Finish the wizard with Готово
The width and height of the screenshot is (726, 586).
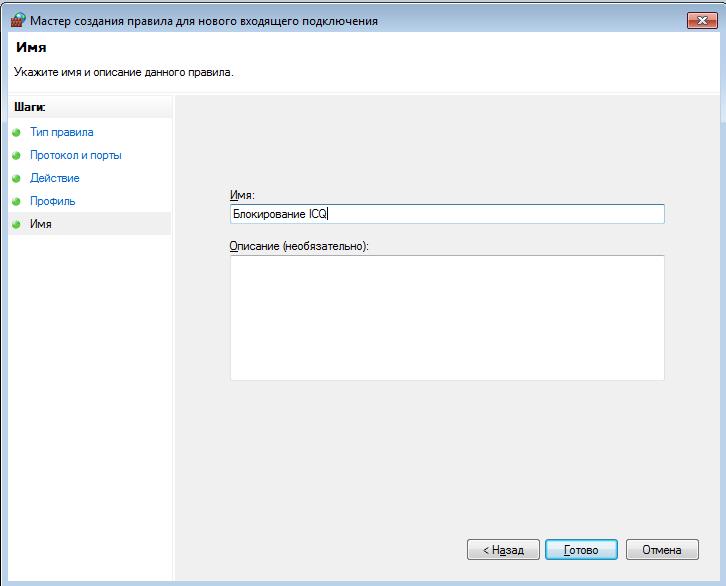click(x=581, y=549)
